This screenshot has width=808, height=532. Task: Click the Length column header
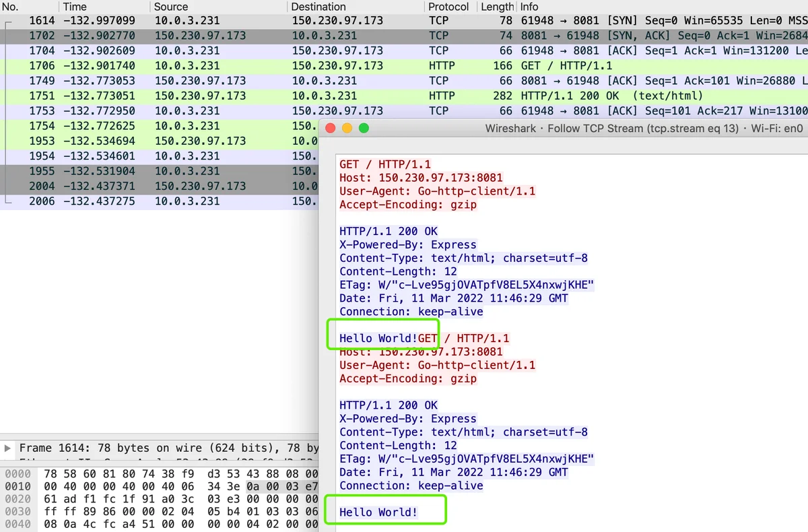coord(497,6)
